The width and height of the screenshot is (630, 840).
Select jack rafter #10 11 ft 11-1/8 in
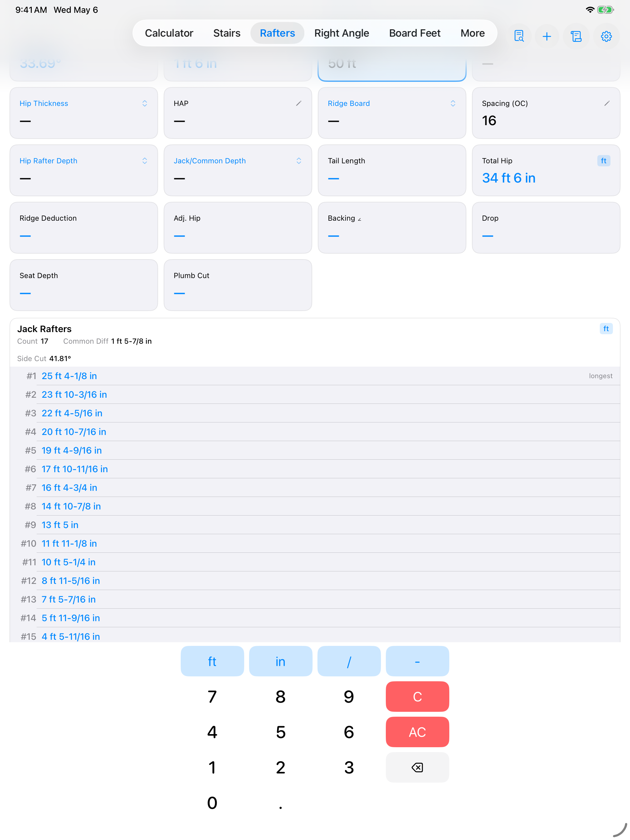pos(315,543)
